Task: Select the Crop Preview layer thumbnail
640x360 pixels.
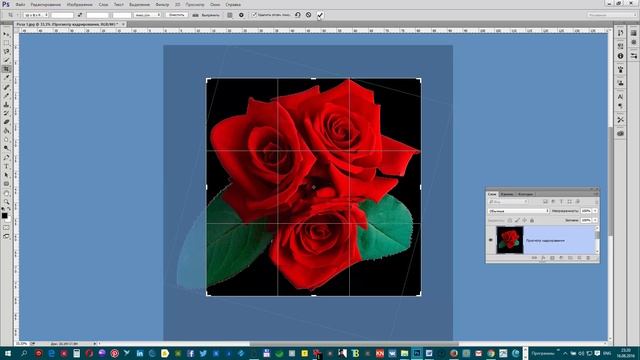Action: [x=510, y=240]
